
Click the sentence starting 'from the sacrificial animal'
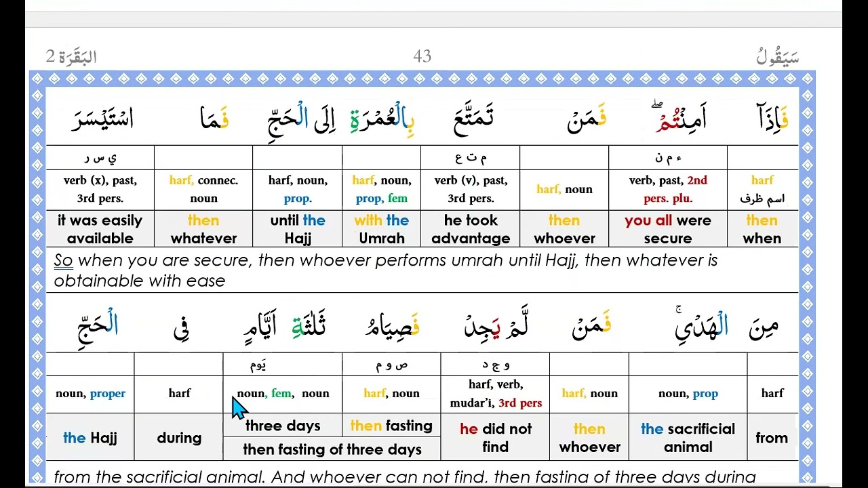click(404, 477)
